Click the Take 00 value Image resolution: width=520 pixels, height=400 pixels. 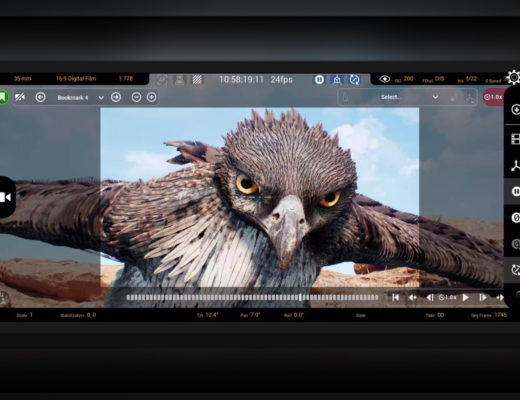pos(435,315)
